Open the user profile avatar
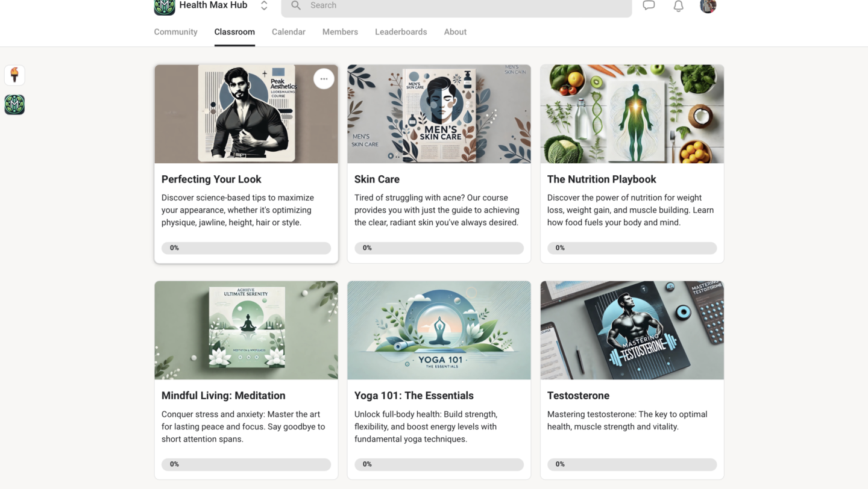868x489 pixels. [708, 5]
